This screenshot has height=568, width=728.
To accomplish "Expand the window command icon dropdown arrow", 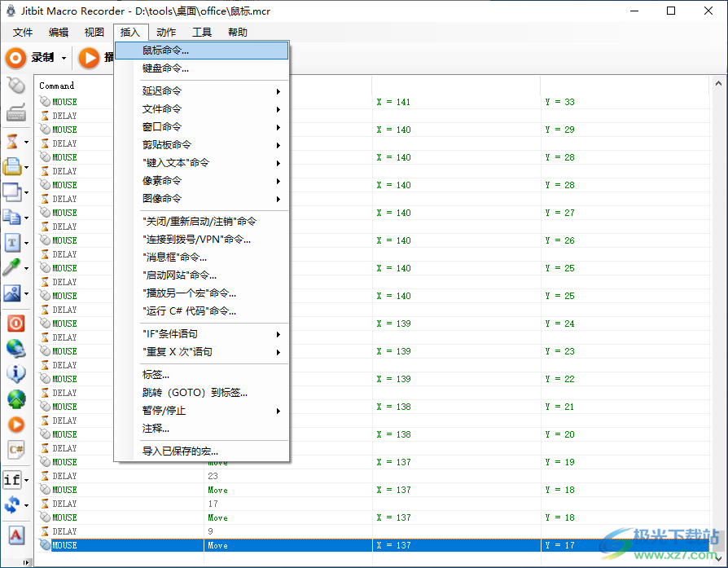I will click(x=26, y=192).
